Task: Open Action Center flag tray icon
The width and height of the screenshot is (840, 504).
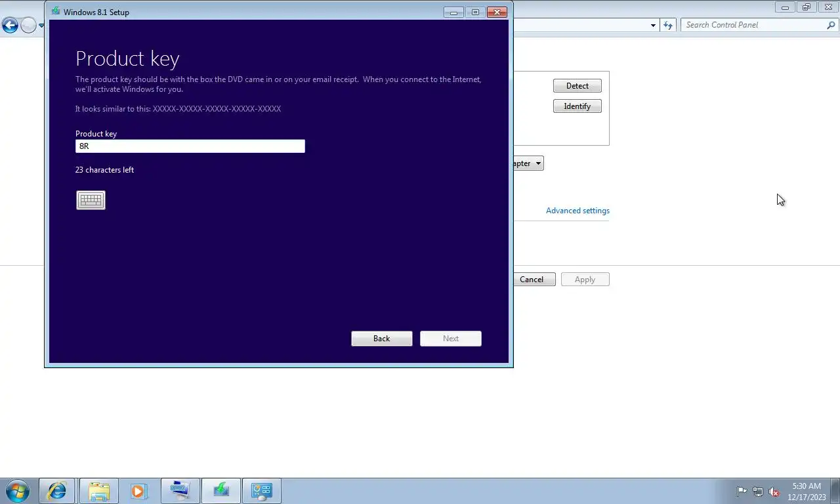Action: 742,492
